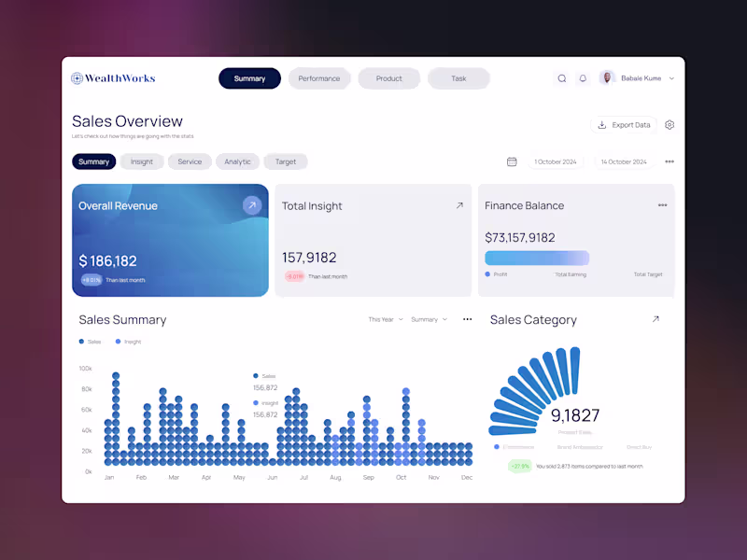Select Total Target label in Finance Balance
747x560 pixels.
(648, 274)
